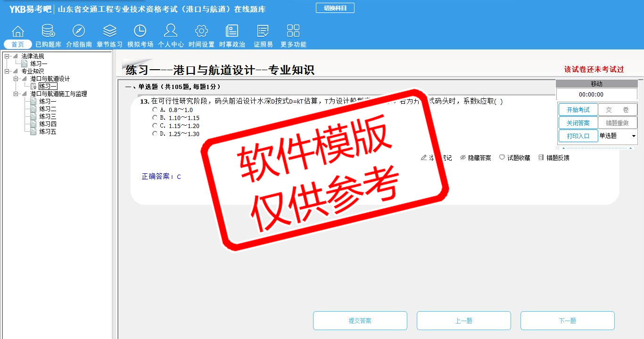Click the 下一题 button
The image size is (644, 339).
(x=567, y=321)
